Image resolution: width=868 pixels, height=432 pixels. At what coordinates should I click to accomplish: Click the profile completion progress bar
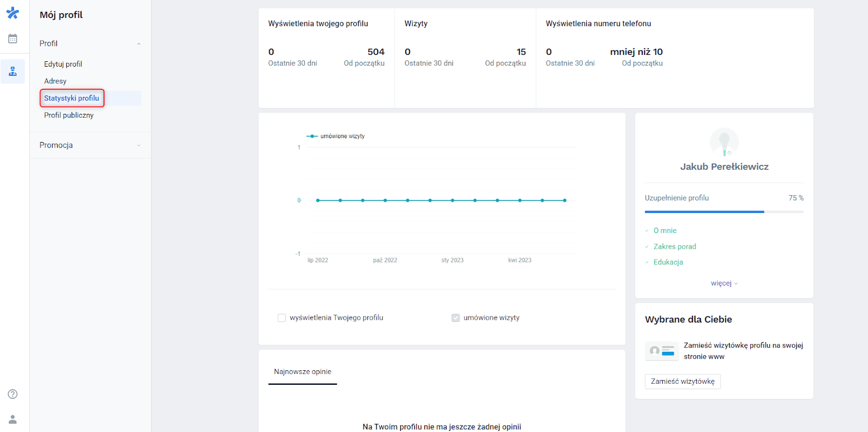[724, 212]
